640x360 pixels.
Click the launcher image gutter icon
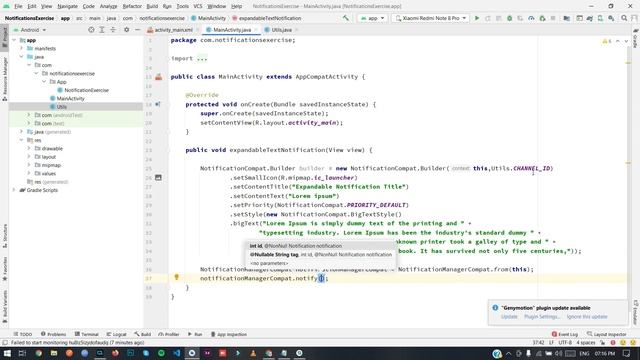(x=158, y=178)
